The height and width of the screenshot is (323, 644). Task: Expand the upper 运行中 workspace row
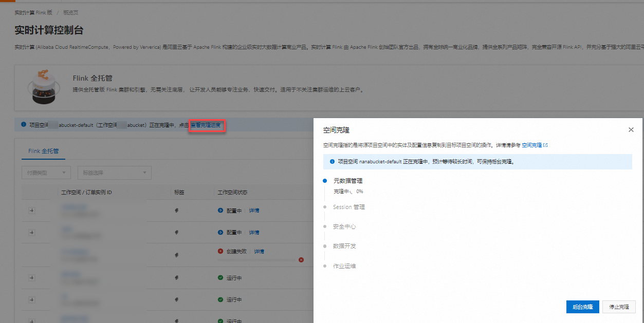click(x=32, y=278)
